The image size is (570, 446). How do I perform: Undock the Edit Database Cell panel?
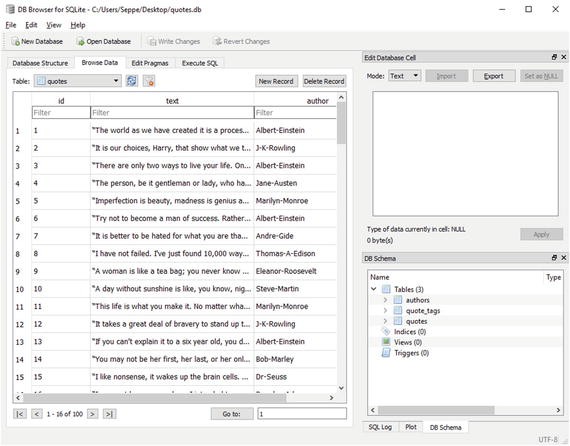point(554,57)
